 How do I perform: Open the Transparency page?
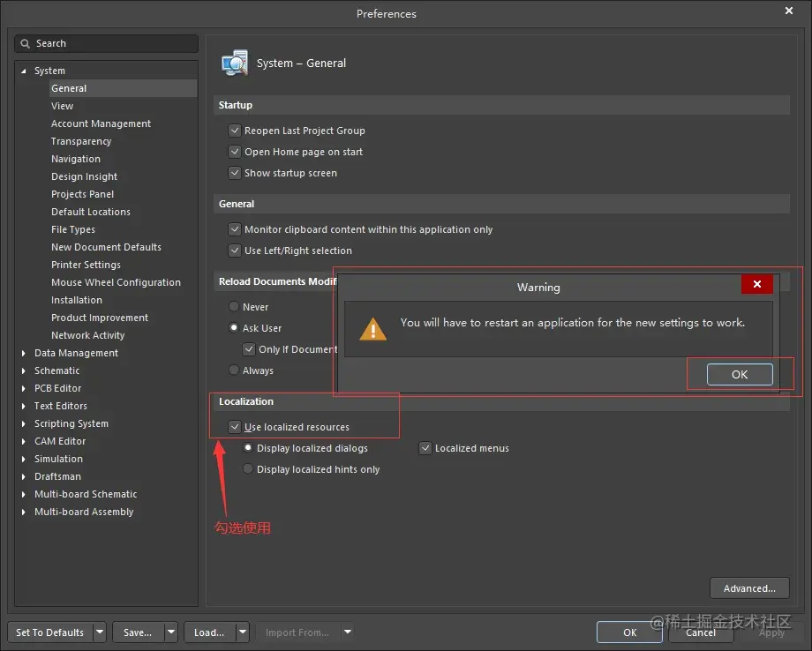tap(81, 141)
